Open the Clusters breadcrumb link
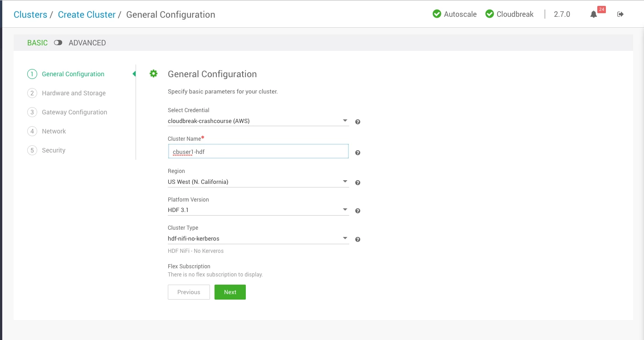 pos(30,15)
